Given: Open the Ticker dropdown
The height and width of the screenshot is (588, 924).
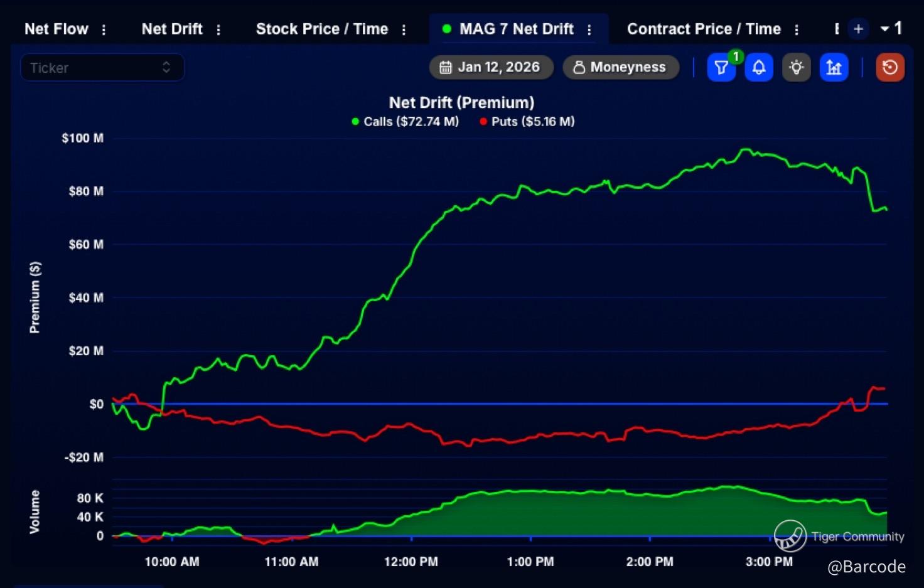Looking at the screenshot, I should [x=102, y=67].
